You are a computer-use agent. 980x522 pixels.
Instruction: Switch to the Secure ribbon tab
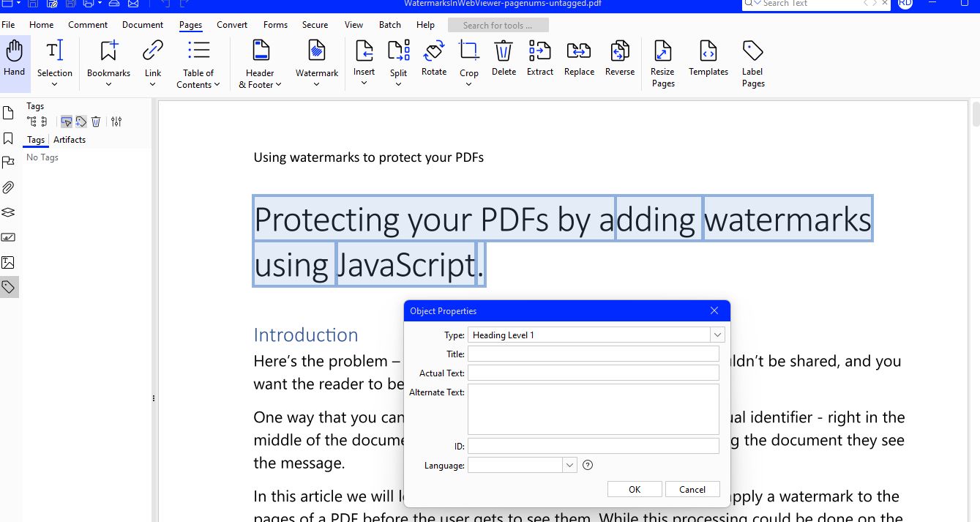(x=315, y=25)
